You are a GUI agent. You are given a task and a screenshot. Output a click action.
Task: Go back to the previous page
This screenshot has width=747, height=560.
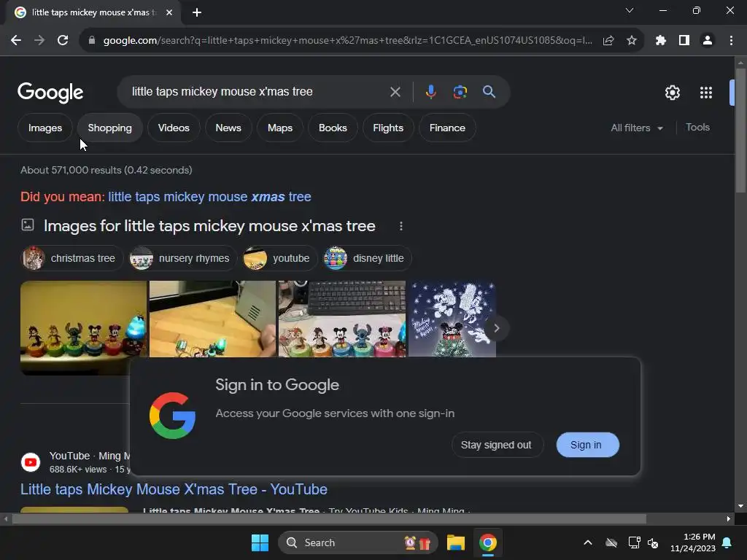tap(16, 41)
